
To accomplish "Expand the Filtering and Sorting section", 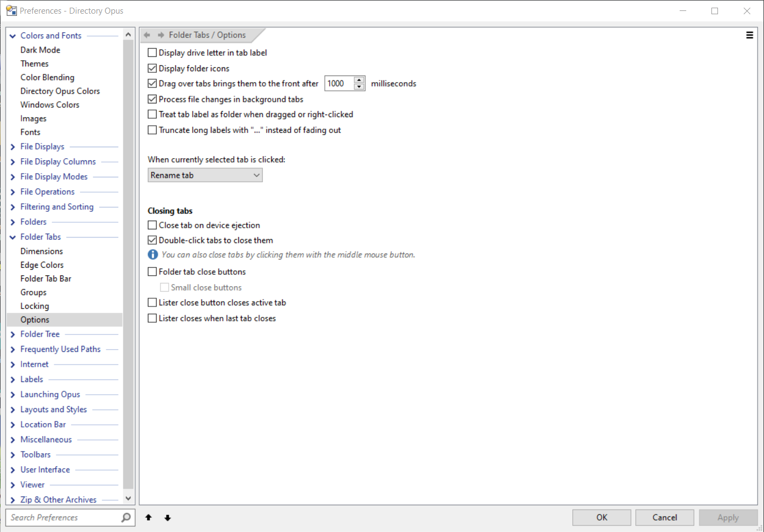I will 13,207.
